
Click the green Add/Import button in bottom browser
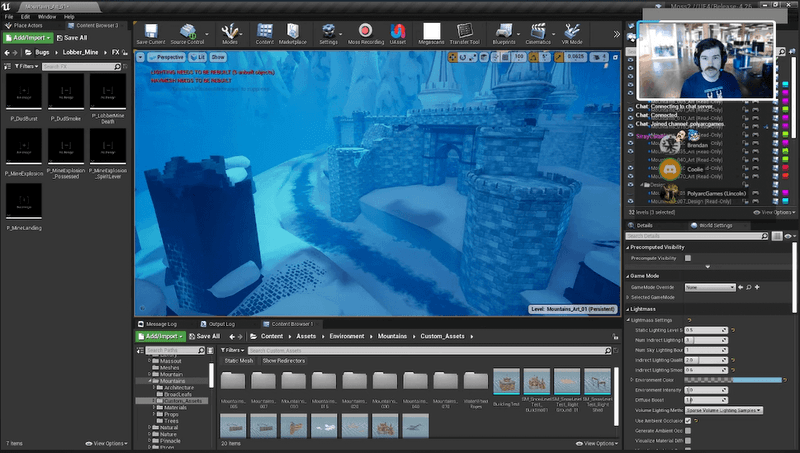[161, 336]
